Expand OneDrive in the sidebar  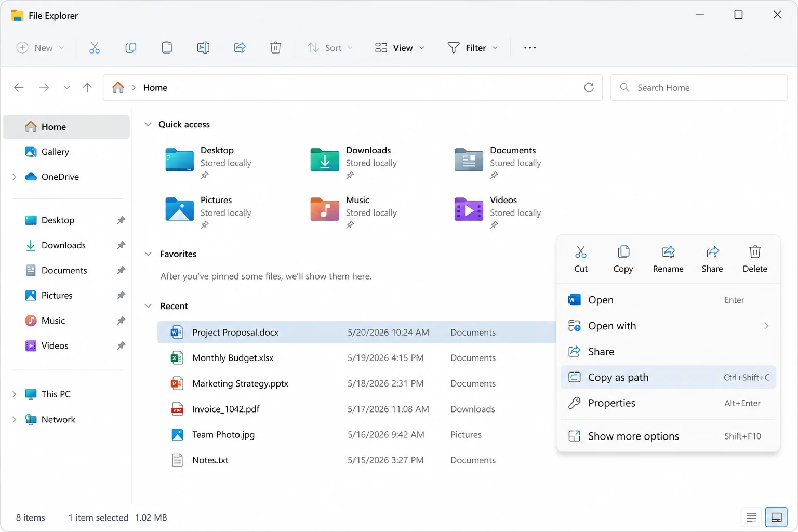14,177
